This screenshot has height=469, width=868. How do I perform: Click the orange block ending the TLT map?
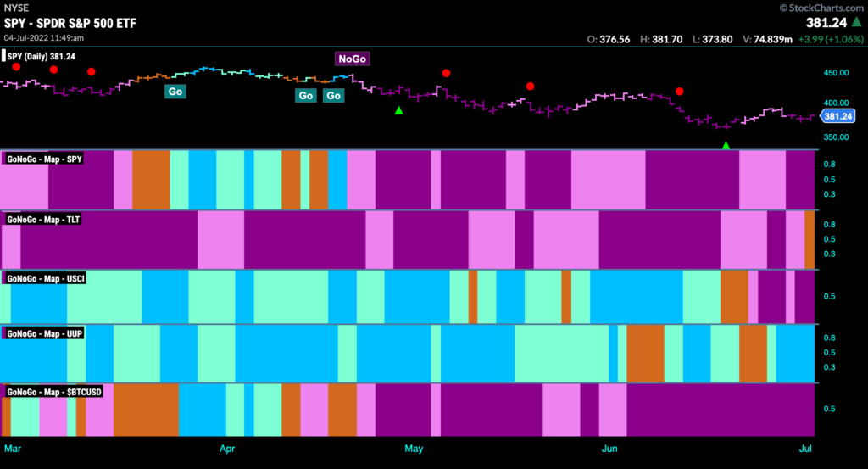click(x=810, y=240)
